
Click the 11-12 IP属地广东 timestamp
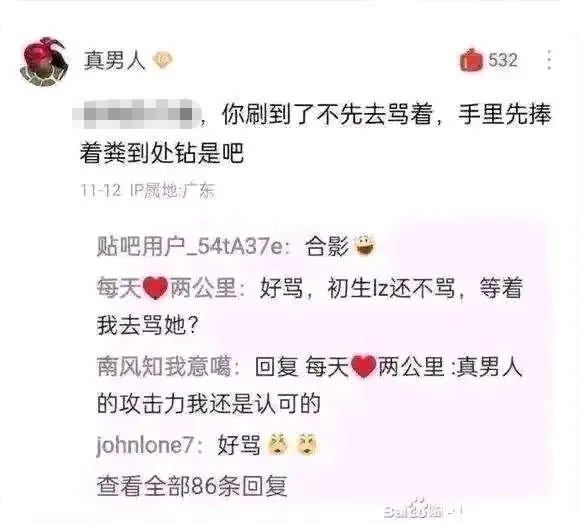(x=148, y=191)
